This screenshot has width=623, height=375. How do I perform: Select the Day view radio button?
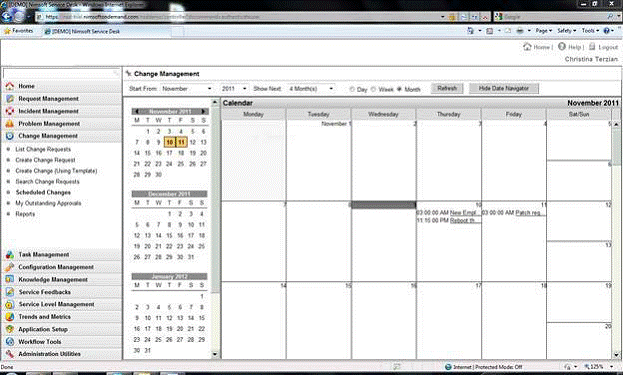coord(352,89)
